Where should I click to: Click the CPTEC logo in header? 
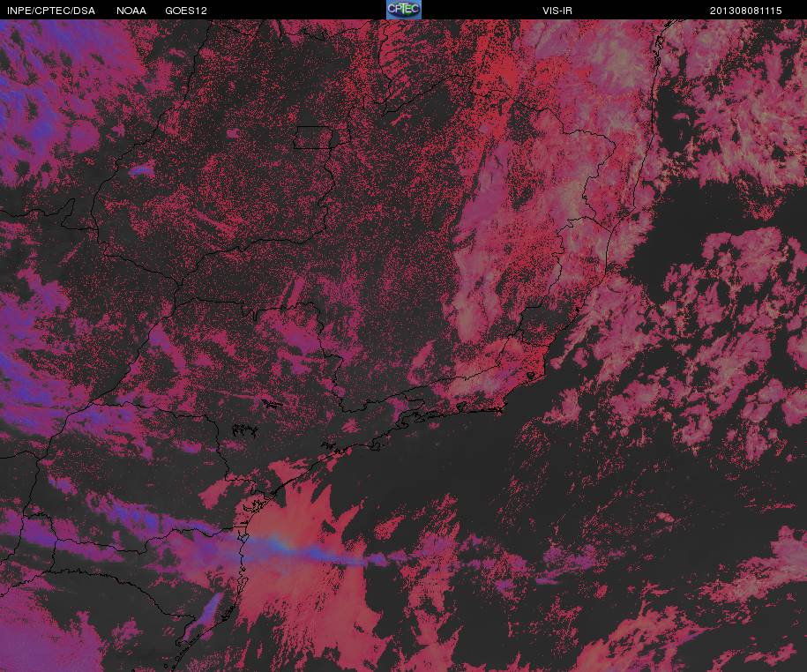(404, 10)
